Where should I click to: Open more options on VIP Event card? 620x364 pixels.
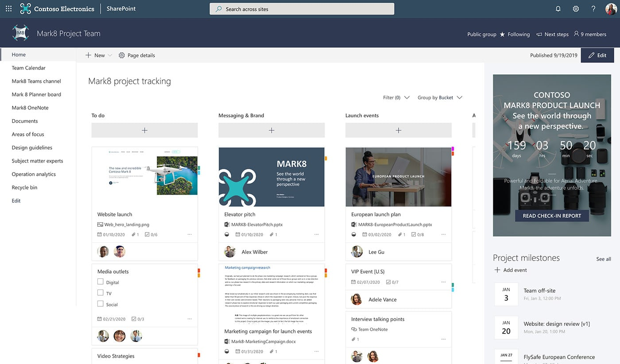point(444,282)
